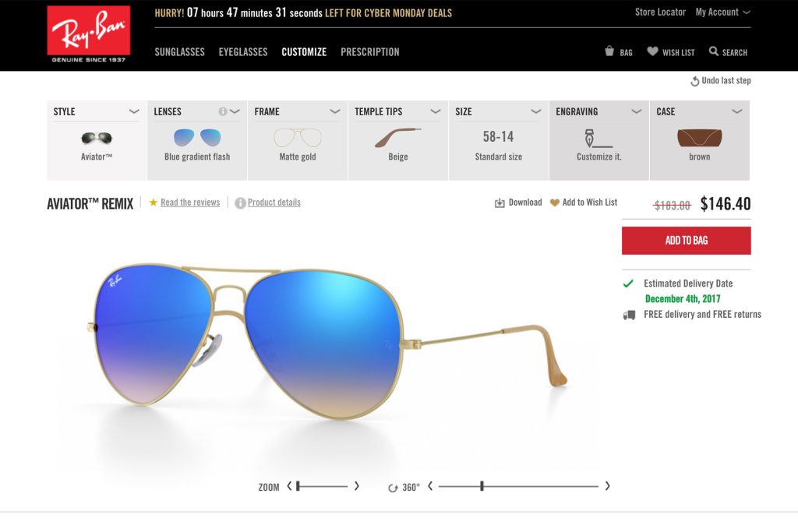Open Read the reviews link
The width and height of the screenshot is (798, 532).
tap(190, 203)
